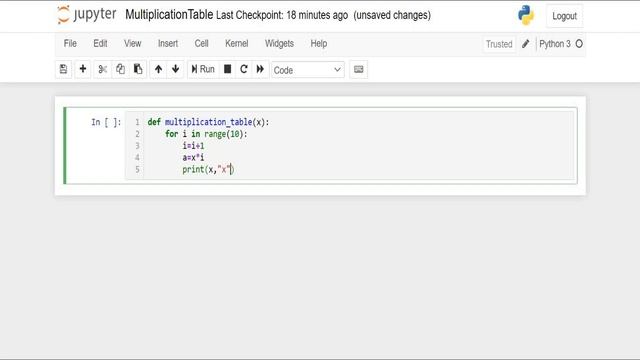Save and checkpoint the notebook icon
Screen dimensions: 640x360
[x=63, y=69]
